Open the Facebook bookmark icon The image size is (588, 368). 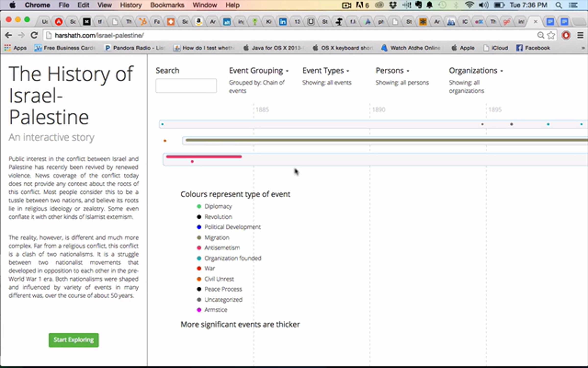(519, 48)
